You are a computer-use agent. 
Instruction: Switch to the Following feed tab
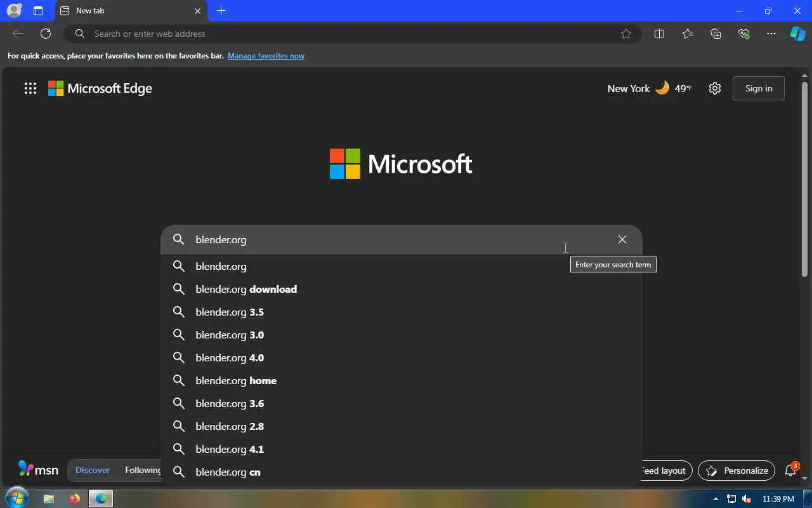[143, 470]
